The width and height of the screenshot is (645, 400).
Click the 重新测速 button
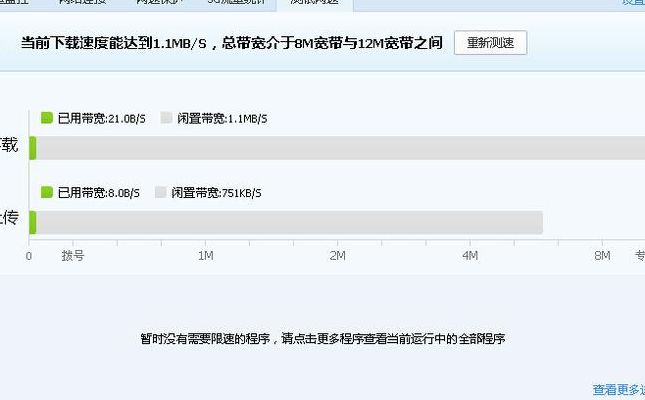490,42
